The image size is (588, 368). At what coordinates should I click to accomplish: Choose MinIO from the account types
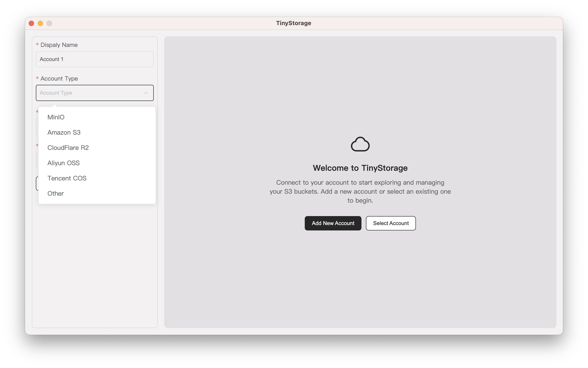coord(97,117)
